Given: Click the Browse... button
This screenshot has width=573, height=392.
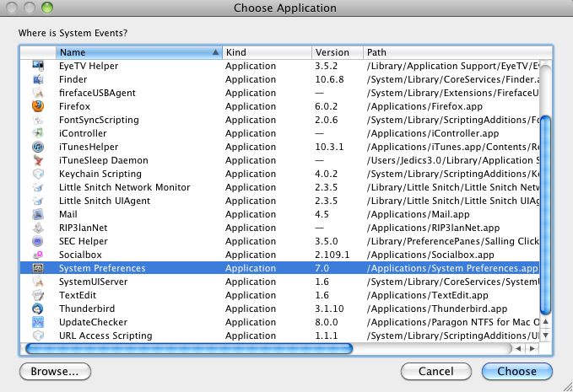Looking at the screenshot, I should pyautogui.click(x=55, y=372).
